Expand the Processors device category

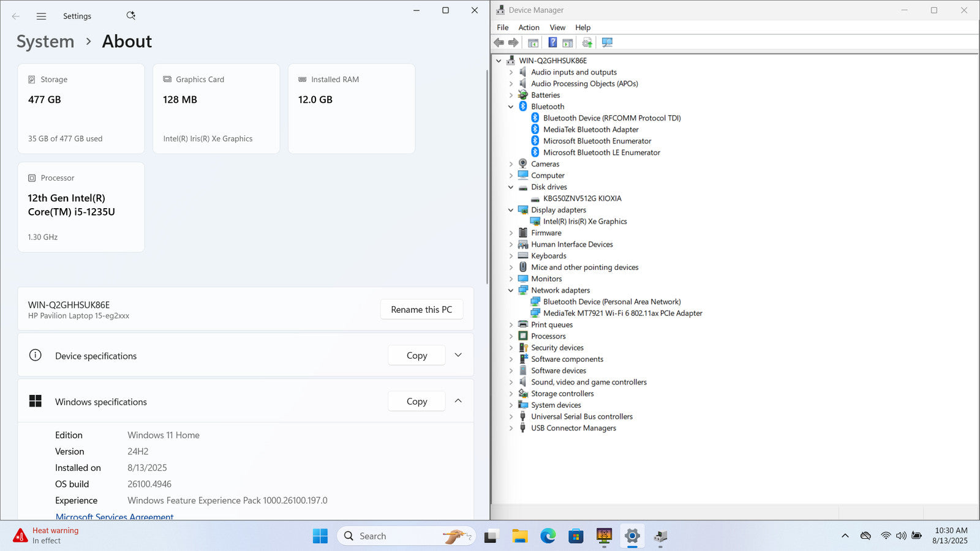click(511, 336)
